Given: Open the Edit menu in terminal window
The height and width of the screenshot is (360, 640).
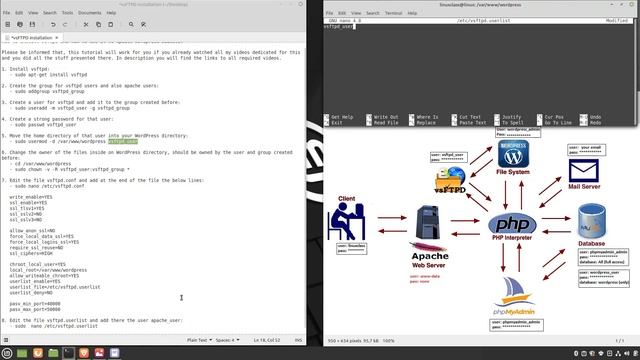Looking at the screenshot, I should coord(342,13).
